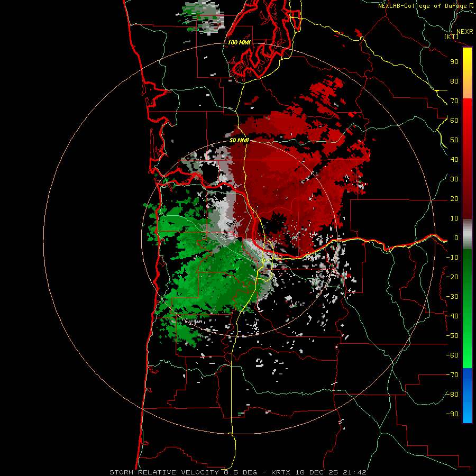Click the 70 value on velocity scale
Image resolution: width=476 pixels, height=476 pixels.
(454, 101)
